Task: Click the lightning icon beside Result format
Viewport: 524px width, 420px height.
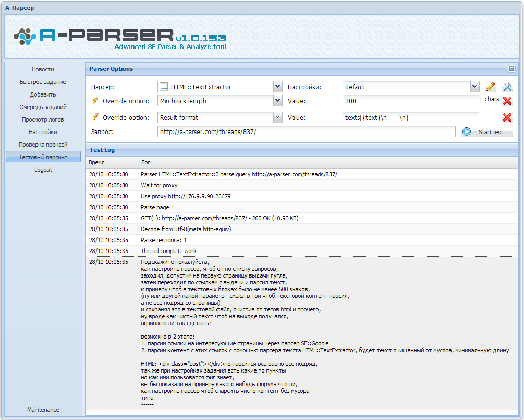Action: [x=95, y=117]
